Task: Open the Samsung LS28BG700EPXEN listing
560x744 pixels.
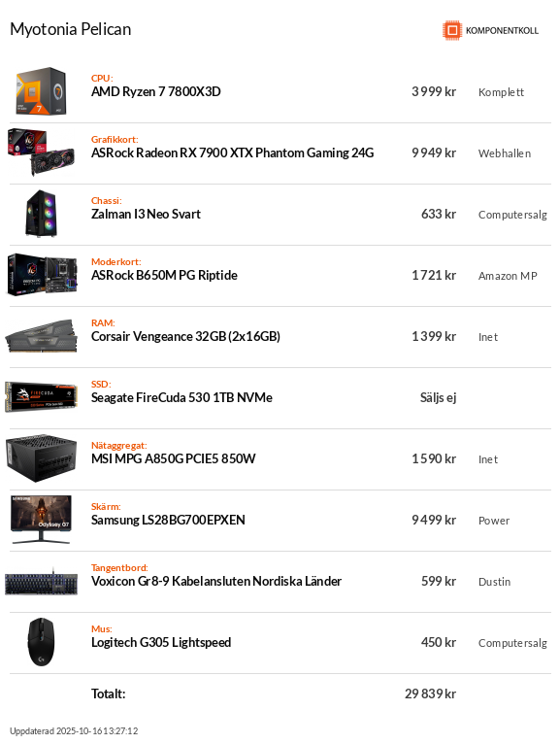Action: click(168, 520)
